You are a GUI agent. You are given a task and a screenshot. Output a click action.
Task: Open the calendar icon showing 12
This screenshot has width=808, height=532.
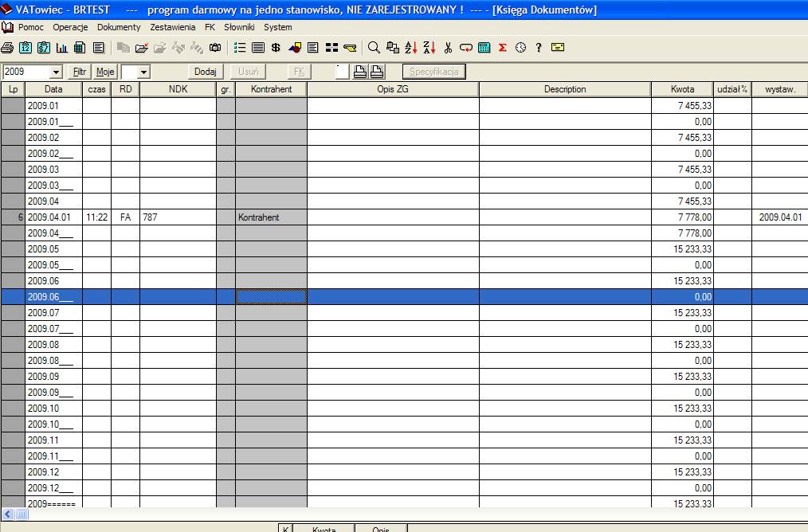click(25, 48)
